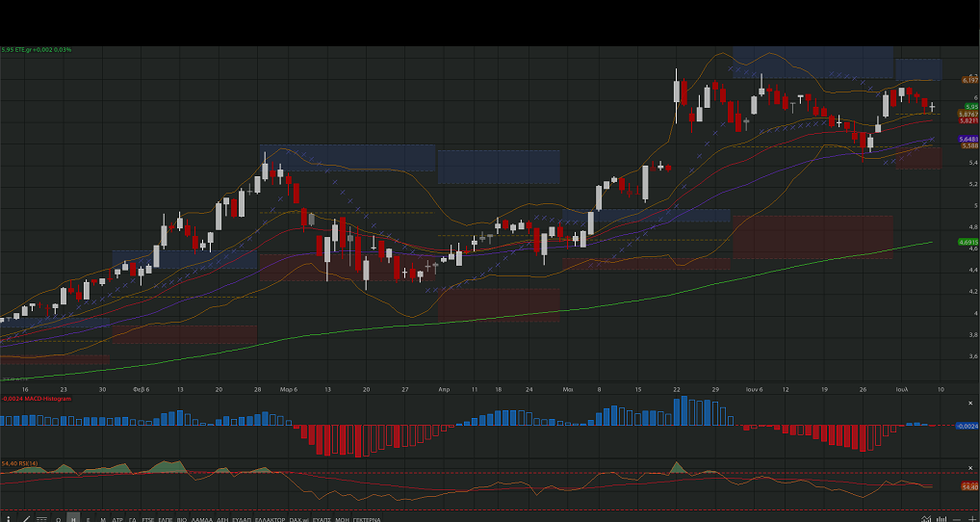Screen dimensions: 980x522
Task: Switch to the ΔΕΗ symbol tab
Action: [x=222, y=519]
